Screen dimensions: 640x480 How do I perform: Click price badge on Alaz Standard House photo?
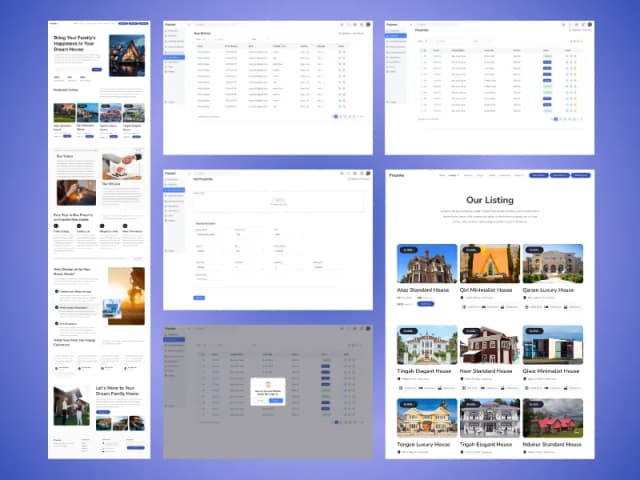point(408,250)
